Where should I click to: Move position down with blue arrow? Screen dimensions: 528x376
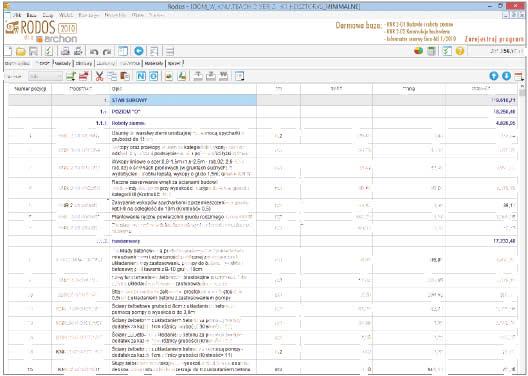[506, 76]
